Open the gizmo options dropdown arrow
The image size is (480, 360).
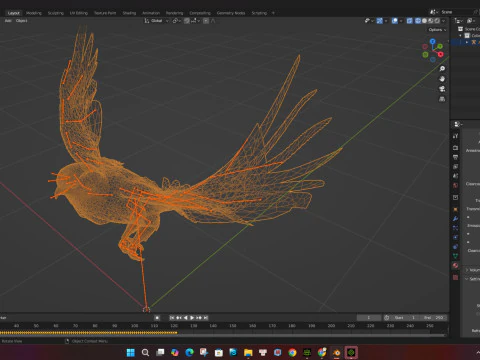(x=386, y=21)
